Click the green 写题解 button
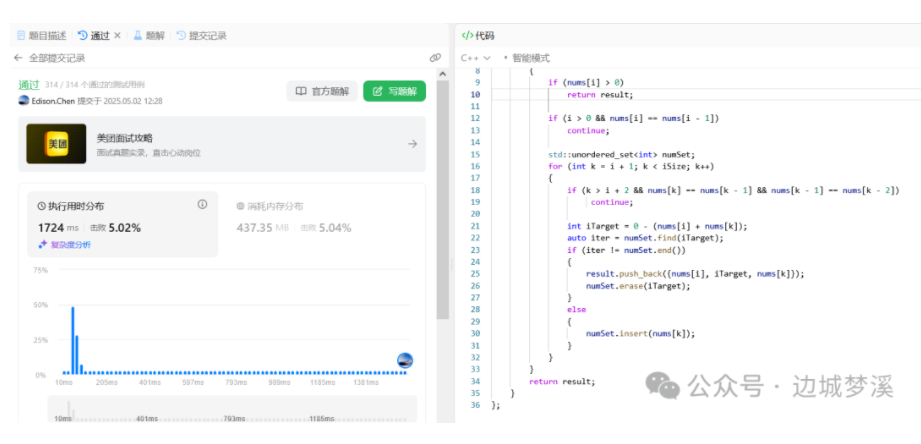The image size is (921, 444). click(394, 91)
